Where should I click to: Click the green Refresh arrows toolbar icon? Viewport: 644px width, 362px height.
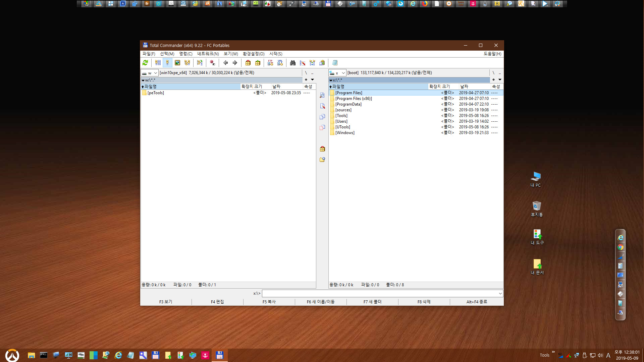click(145, 63)
